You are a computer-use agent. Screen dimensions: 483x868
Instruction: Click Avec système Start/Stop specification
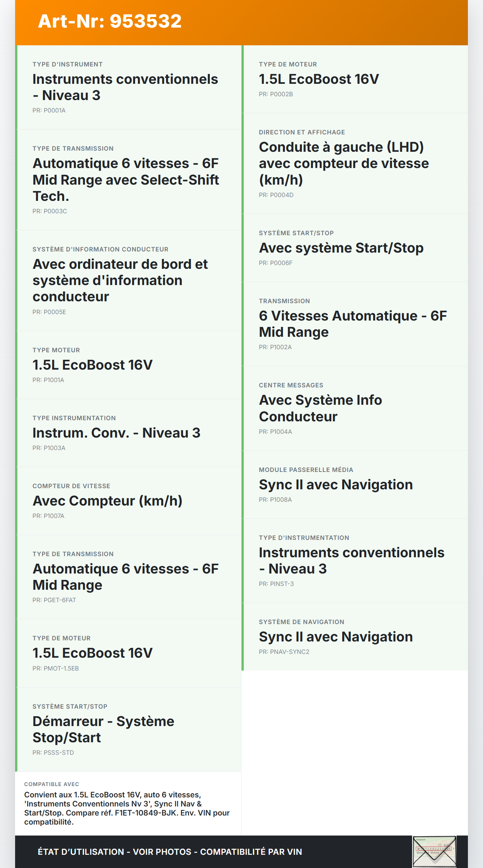tap(341, 248)
